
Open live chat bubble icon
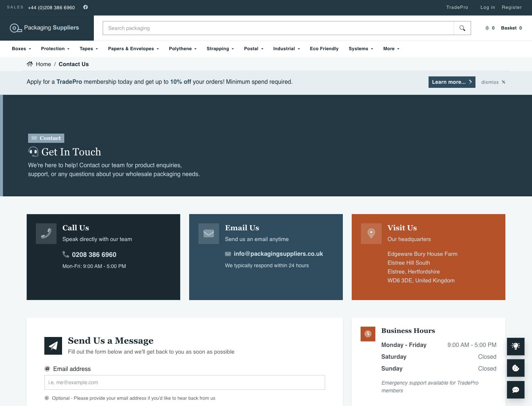click(x=516, y=390)
